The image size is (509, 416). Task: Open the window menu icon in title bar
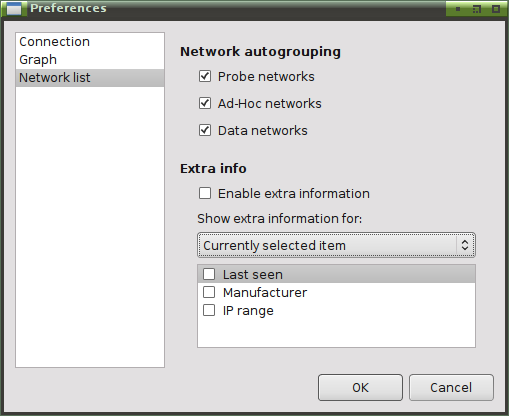click(14, 9)
